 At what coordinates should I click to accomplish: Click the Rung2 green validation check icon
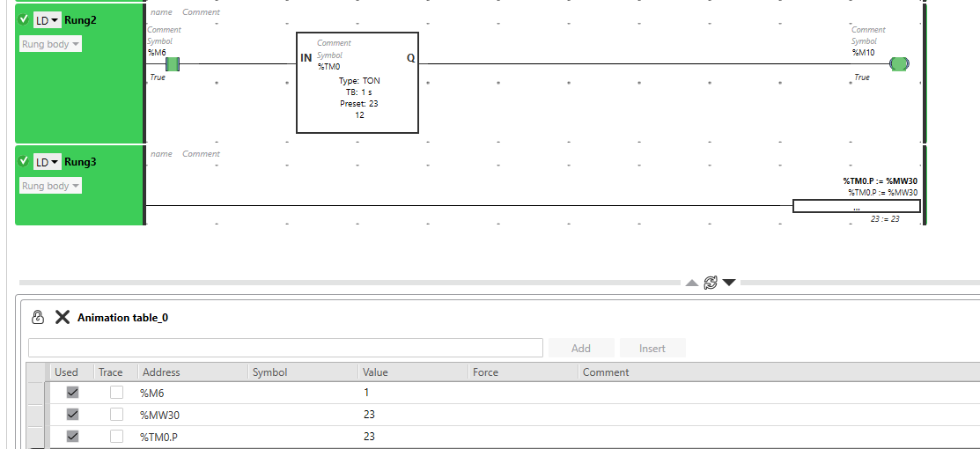[x=24, y=19]
